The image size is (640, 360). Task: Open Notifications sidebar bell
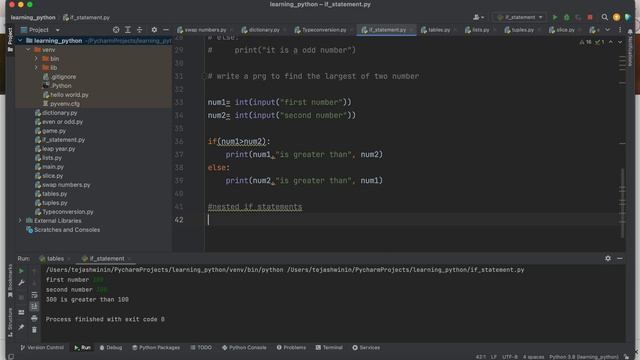point(630,32)
